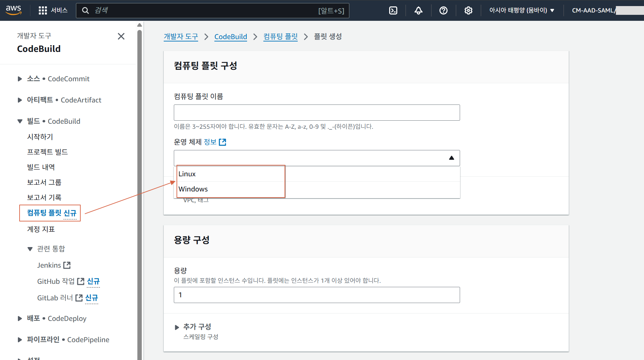Screen dimensions: 644x360
Task: Open the notifications bell icon
Action: tap(418, 10)
